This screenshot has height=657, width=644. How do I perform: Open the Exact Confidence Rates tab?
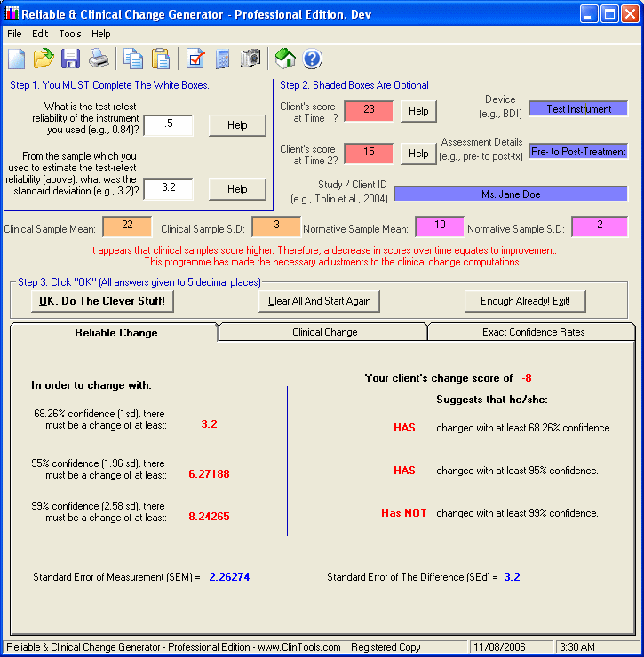531,332
